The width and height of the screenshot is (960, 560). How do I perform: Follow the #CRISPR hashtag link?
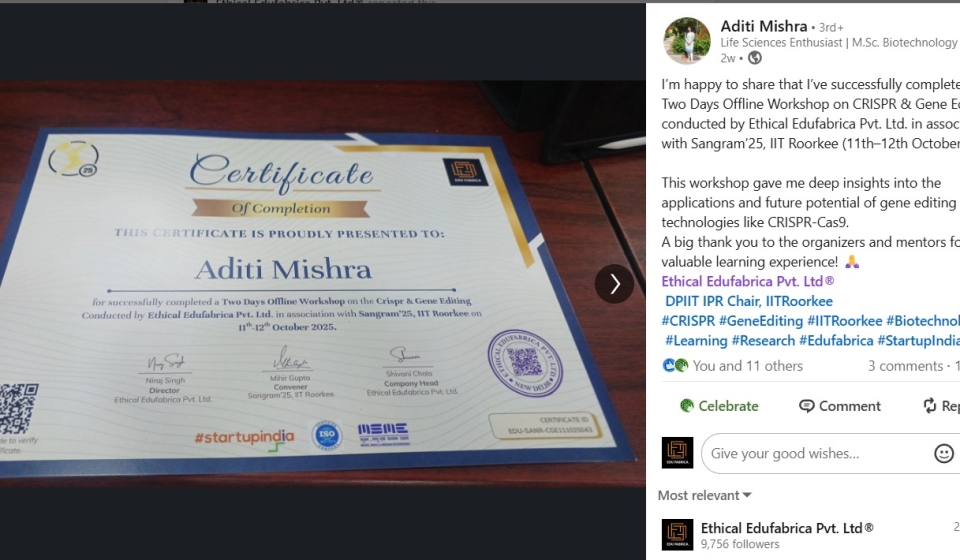[x=688, y=321]
